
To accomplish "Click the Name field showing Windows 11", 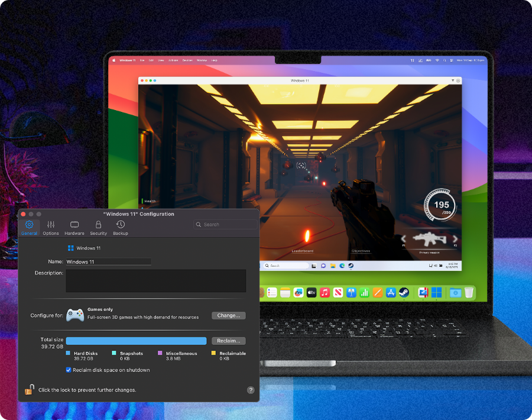I will [x=108, y=261].
